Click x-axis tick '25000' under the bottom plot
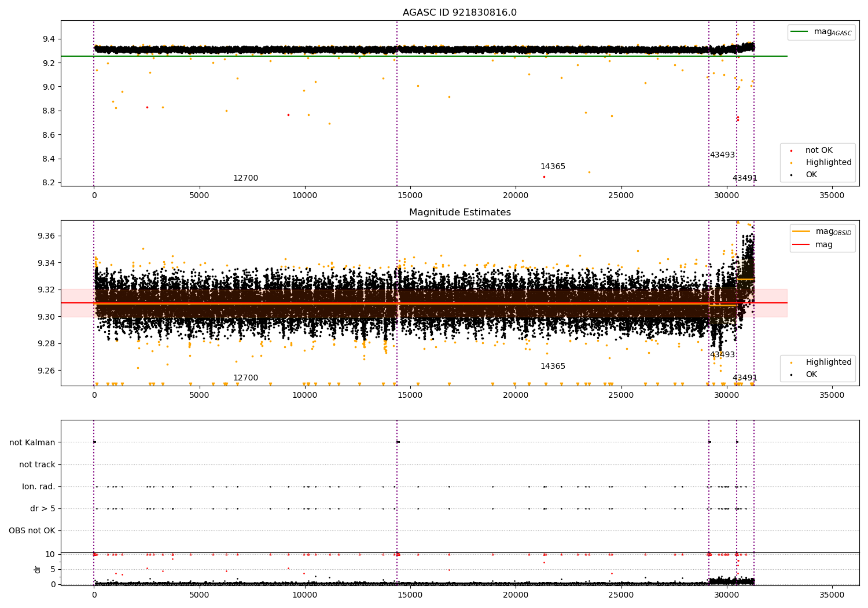 coord(621,594)
